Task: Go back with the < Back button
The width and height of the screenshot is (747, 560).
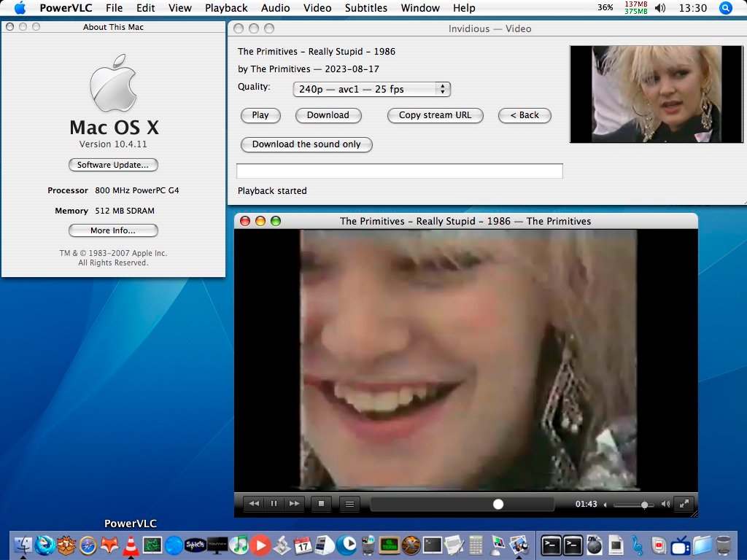Action: (x=525, y=115)
